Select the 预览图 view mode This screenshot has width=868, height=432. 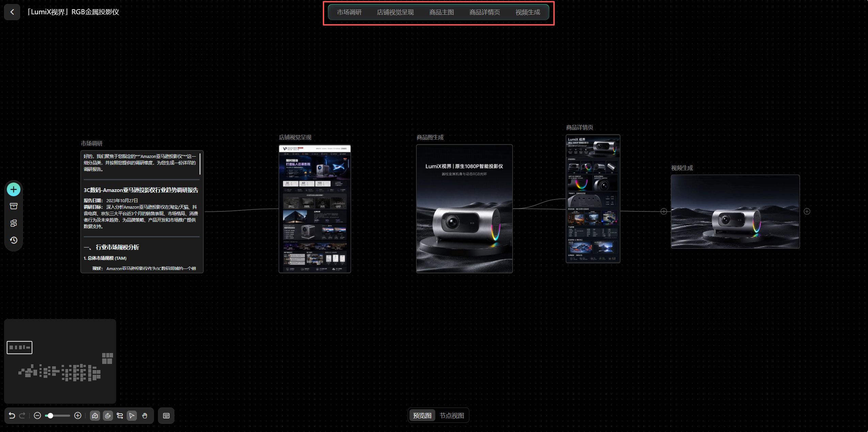click(x=422, y=416)
